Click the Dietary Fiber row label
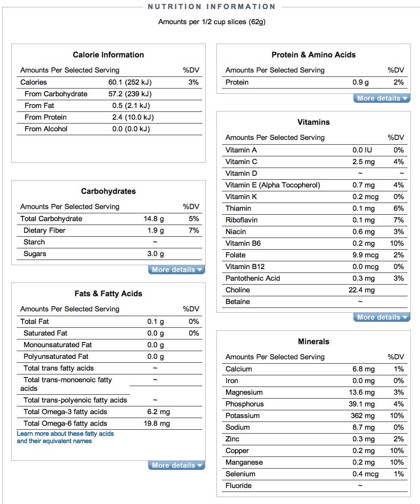420x504 pixels. [45, 230]
